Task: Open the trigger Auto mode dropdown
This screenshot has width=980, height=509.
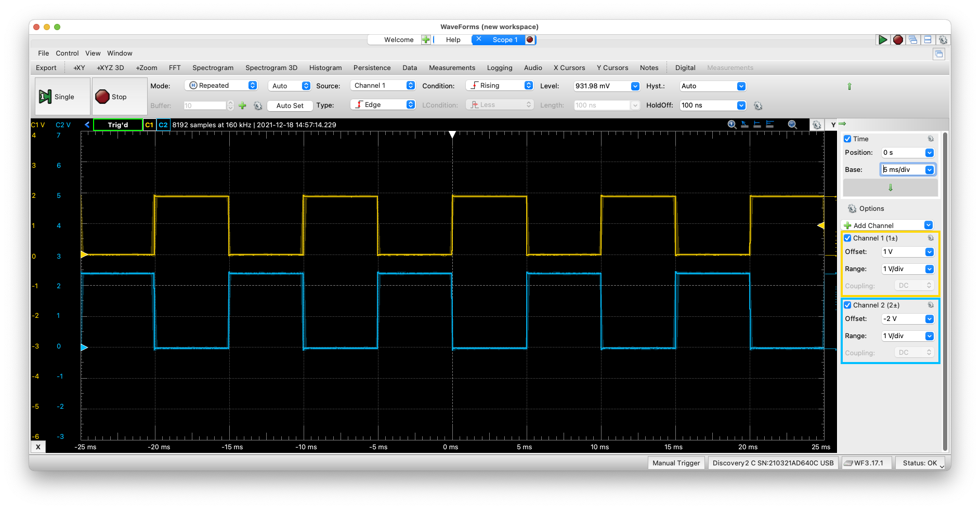Action: [290, 86]
